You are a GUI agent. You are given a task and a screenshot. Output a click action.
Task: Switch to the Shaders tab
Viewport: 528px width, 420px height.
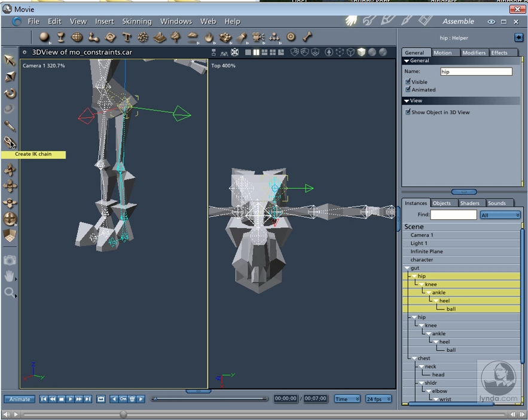(x=469, y=203)
